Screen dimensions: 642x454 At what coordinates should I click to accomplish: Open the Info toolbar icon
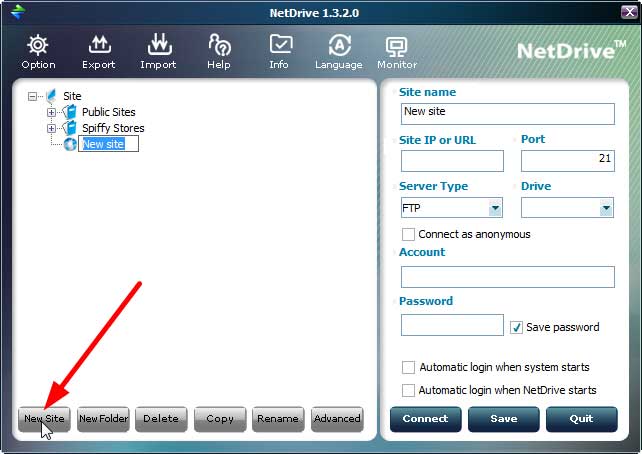pos(281,44)
